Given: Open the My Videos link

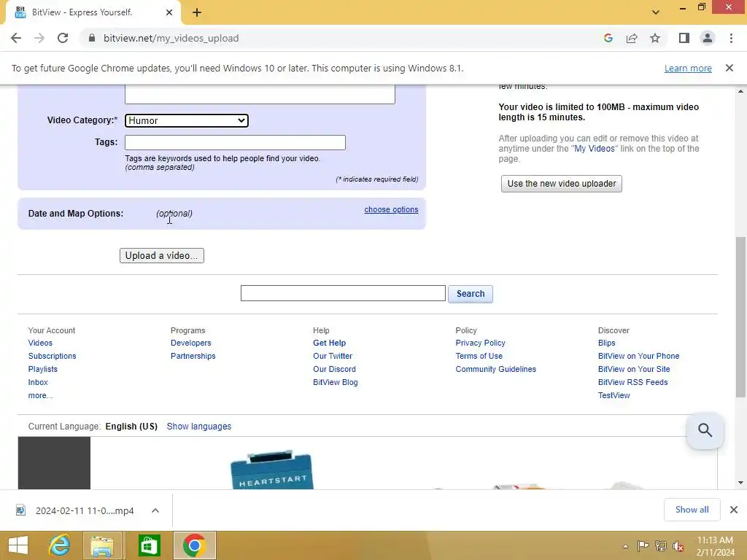Looking at the screenshot, I should click(x=594, y=149).
